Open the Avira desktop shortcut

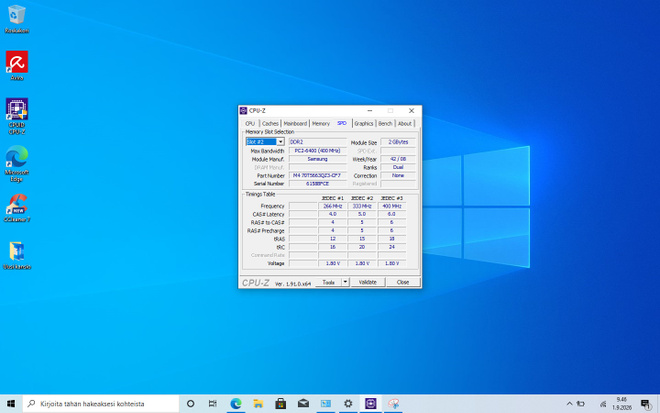pyautogui.click(x=17, y=66)
